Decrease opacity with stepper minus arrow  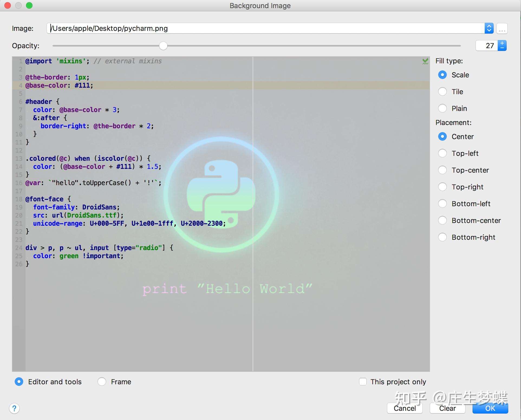click(x=502, y=48)
